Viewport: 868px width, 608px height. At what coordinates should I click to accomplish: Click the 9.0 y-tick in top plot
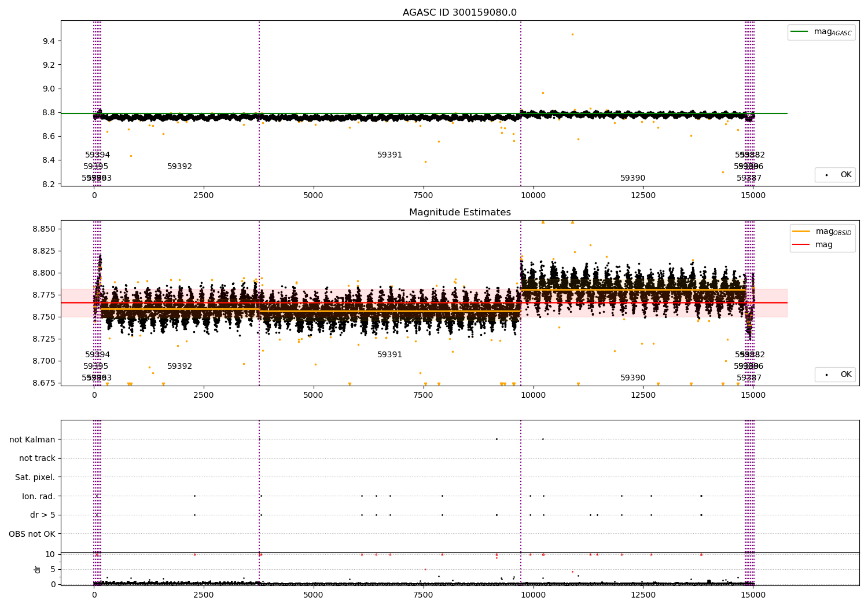tap(49, 89)
